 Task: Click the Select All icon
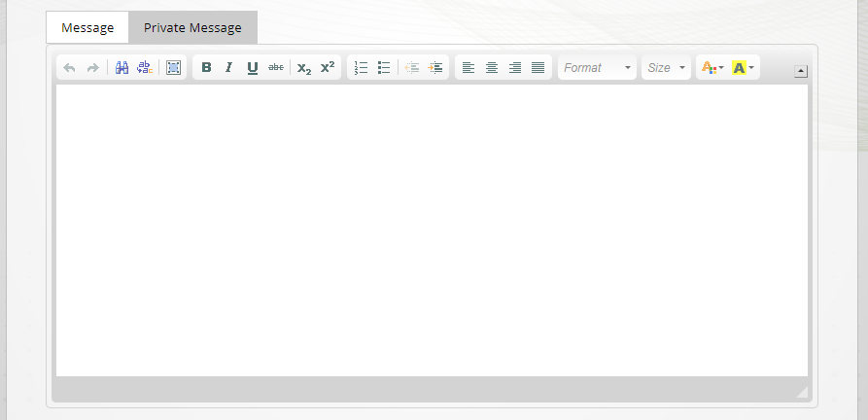tap(174, 68)
